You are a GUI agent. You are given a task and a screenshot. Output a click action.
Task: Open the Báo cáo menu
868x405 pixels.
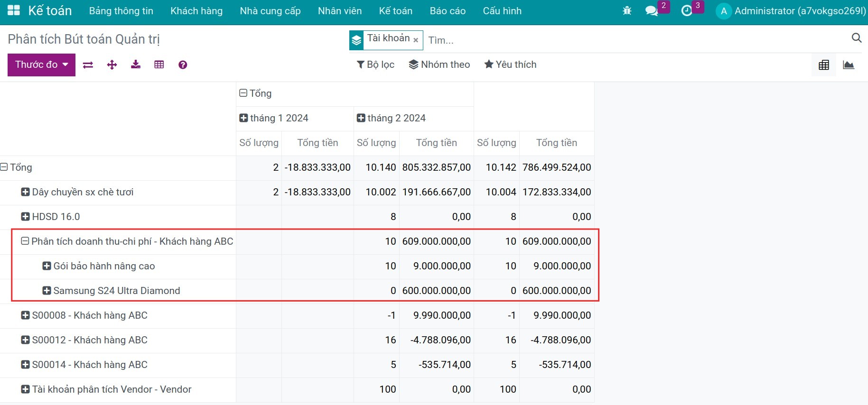click(448, 11)
